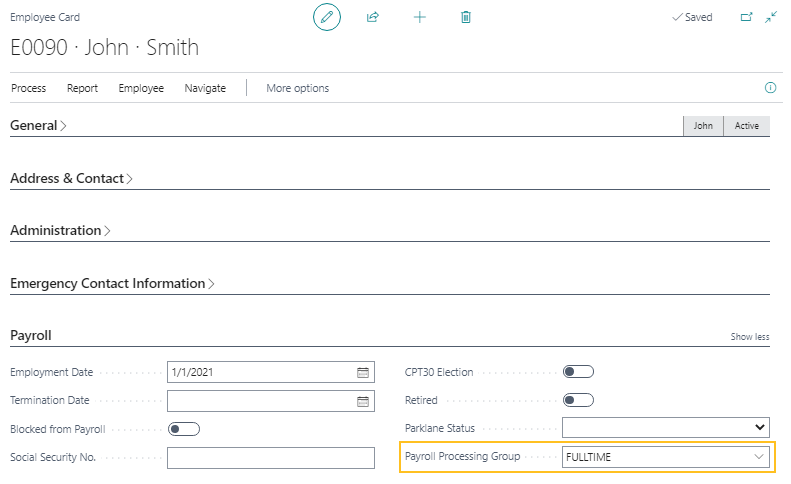Click the Social Security No. field

click(x=270, y=458)
